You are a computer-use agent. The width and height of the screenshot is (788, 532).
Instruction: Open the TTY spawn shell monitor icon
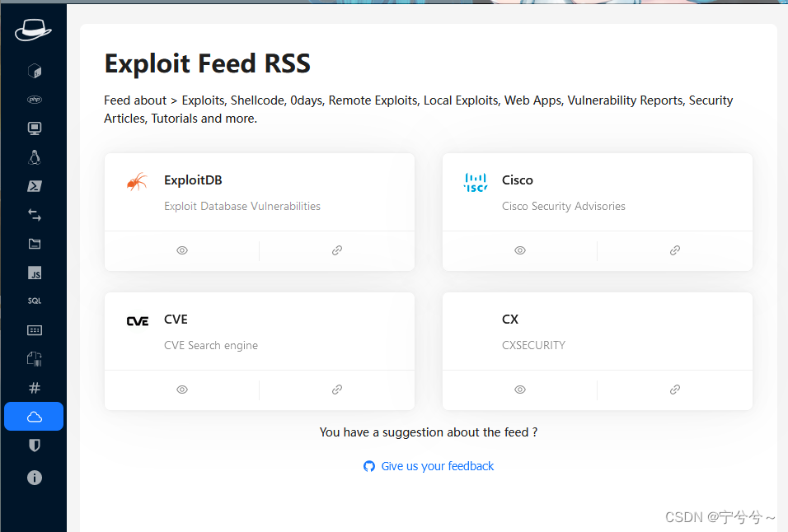34,128
